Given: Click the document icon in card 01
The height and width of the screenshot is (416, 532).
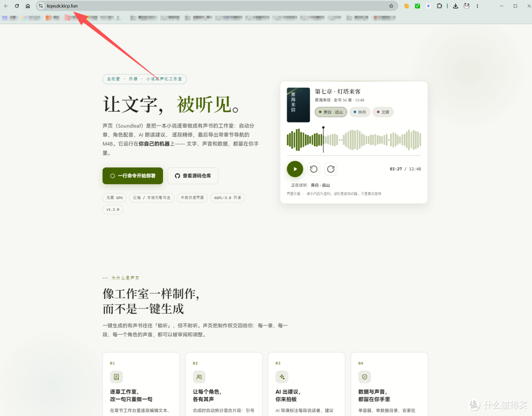Looking at the screenshot, I should (x=116, y=377).
